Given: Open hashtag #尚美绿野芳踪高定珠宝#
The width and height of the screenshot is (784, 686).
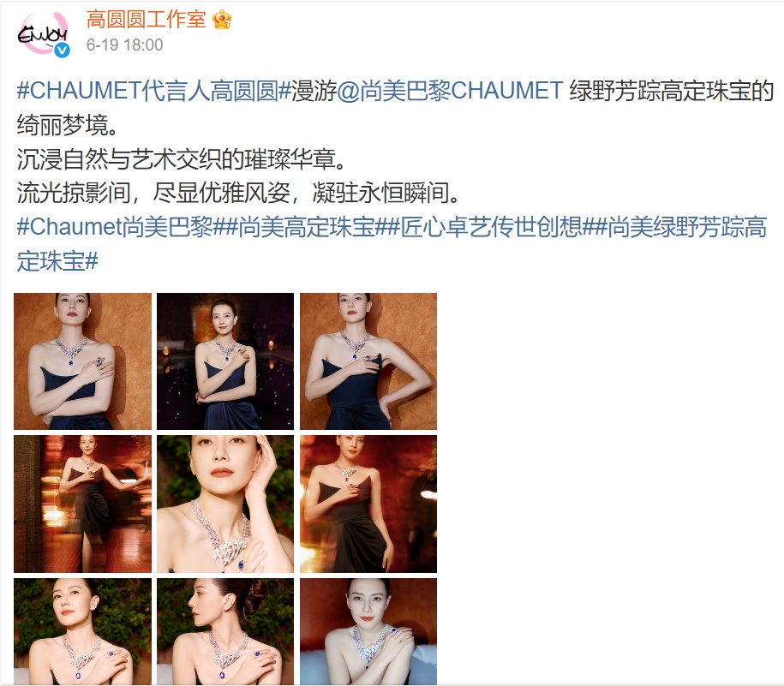Looking at the screenshot, I should (x=392, y=244).
